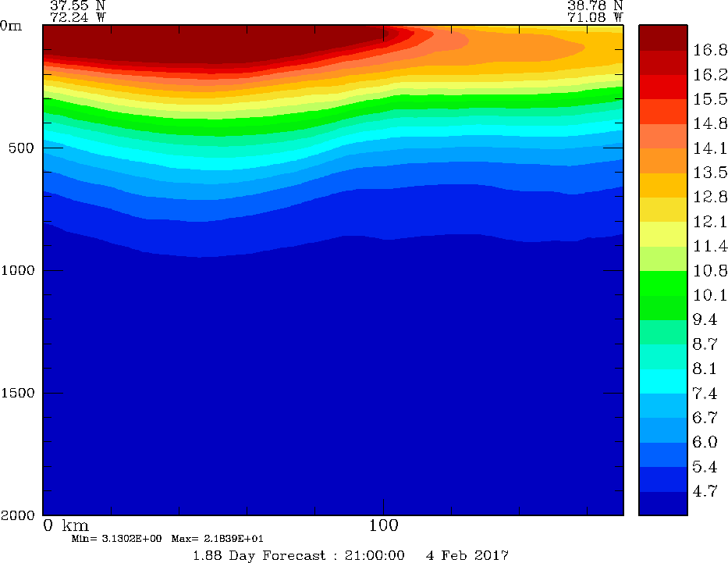Select the Min= value text below the plot
The height and width of the screenshot is (563, 728).
click(114, 539)
